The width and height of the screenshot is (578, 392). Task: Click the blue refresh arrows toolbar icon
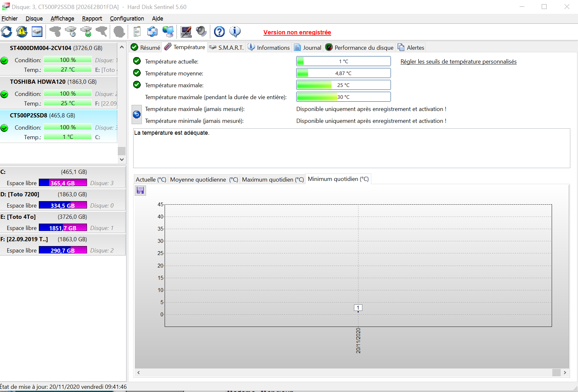6,32
